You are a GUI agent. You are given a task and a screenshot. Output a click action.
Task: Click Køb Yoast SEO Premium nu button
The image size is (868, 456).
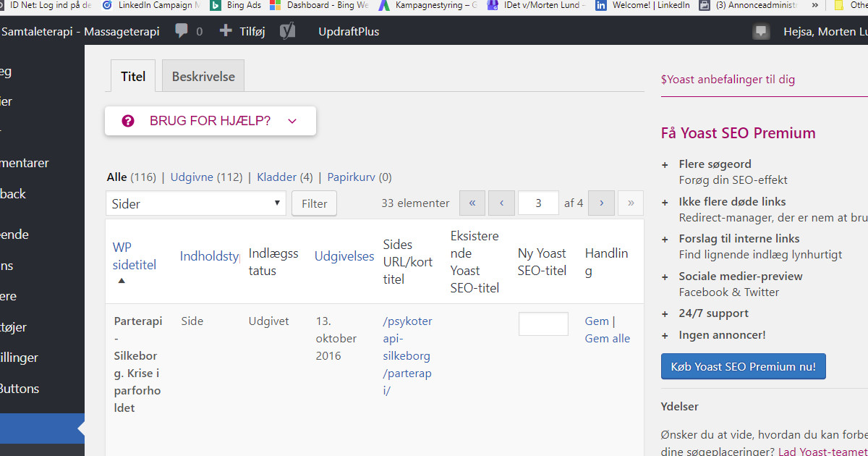(x=743, y=366)
